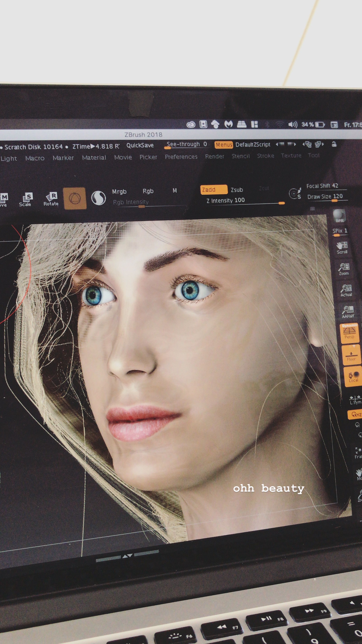Screen dimensions: 362x644
Task: Toggle the Floor grid button
Action: (351, 355)
